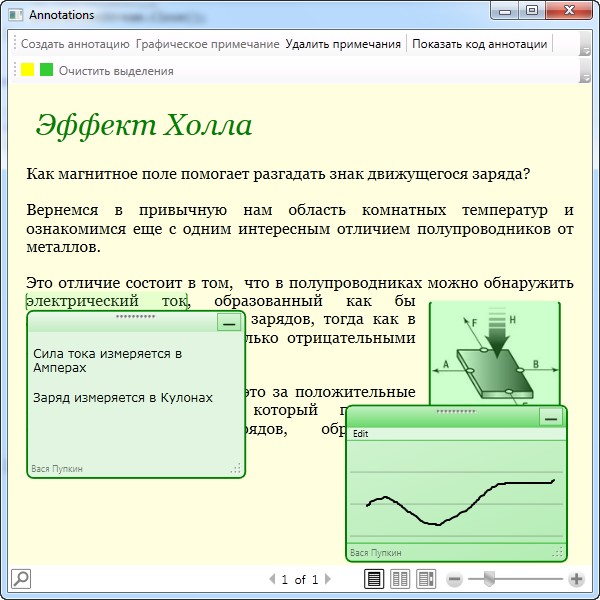This screenshot has width=600, height=600.
Task: Click Показать код аннотации button
Action: 479,44
